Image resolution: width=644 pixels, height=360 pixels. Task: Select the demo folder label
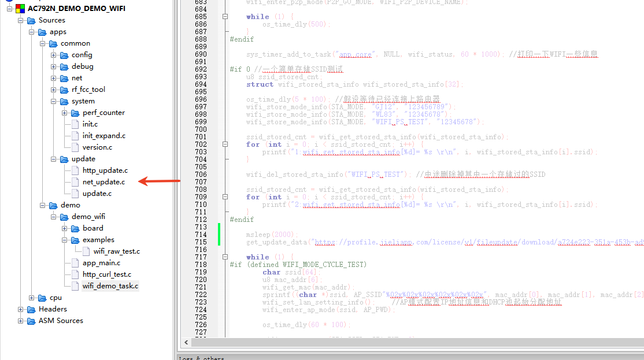pyautogui.click(x=70, y=205)
